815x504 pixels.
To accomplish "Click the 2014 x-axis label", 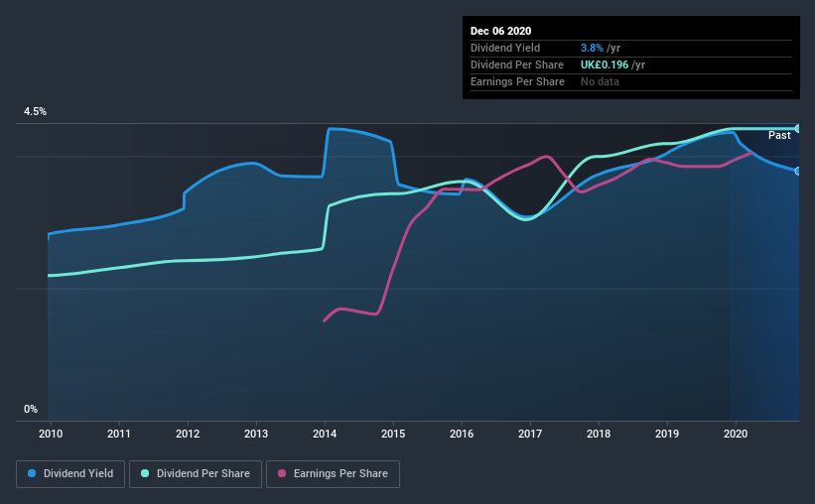I will [325, 434].
